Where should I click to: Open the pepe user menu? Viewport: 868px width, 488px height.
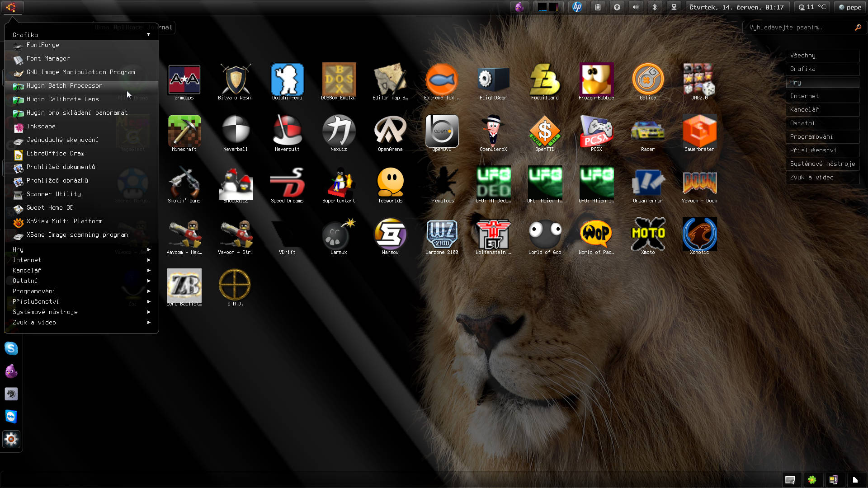pos(849,7)
